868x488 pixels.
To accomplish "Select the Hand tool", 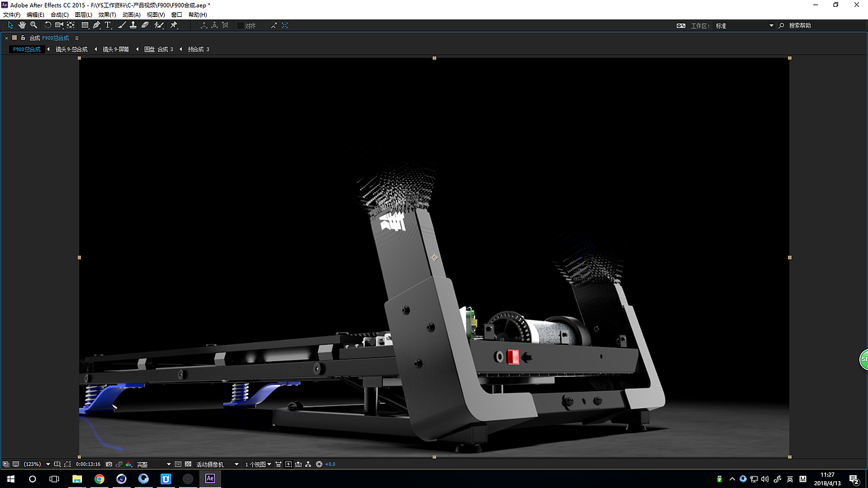I will coord(22,25).
